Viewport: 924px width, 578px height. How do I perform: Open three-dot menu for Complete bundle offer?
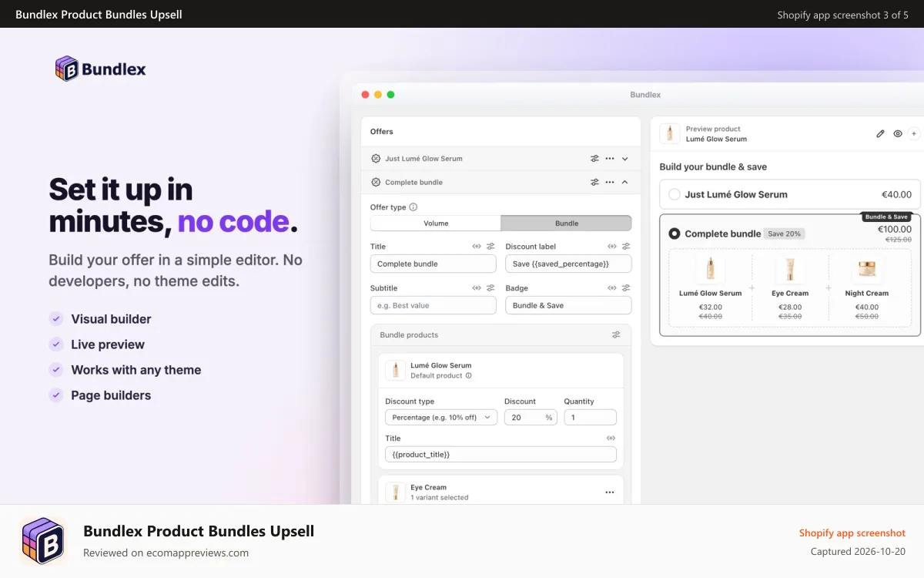pos(610,183)
